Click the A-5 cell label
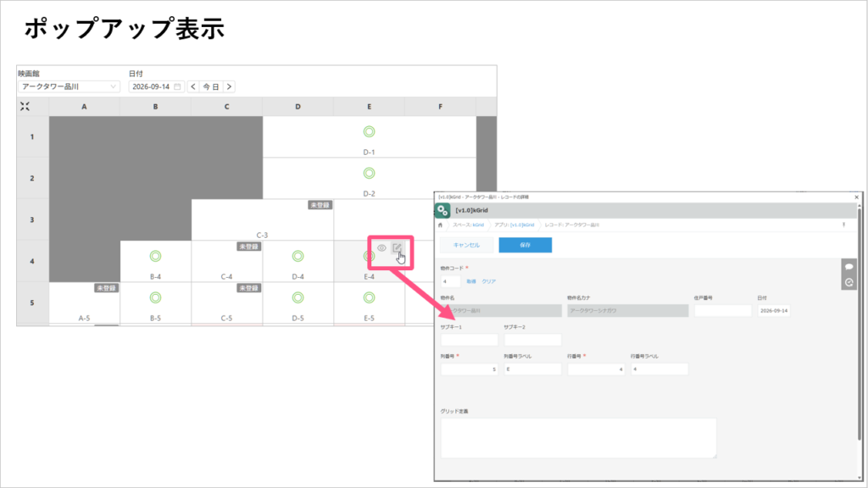Image resolution: width=868 pixels, height=488 pixels. [x=84, y=319]
